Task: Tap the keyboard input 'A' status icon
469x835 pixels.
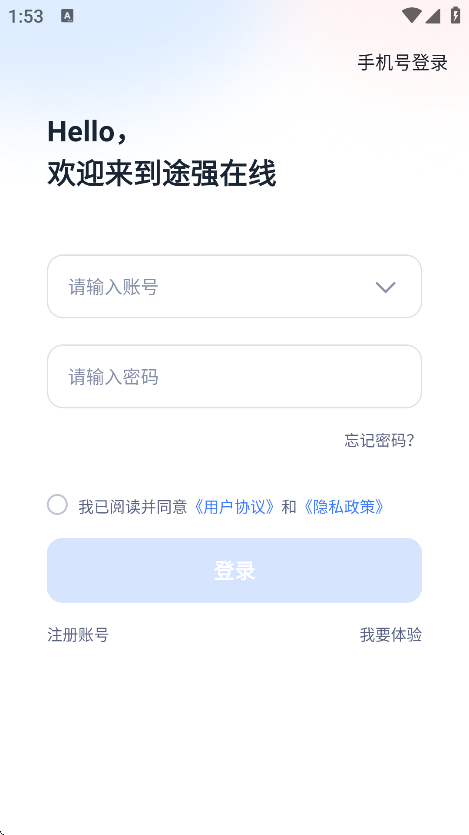Action: pos(67,16)
